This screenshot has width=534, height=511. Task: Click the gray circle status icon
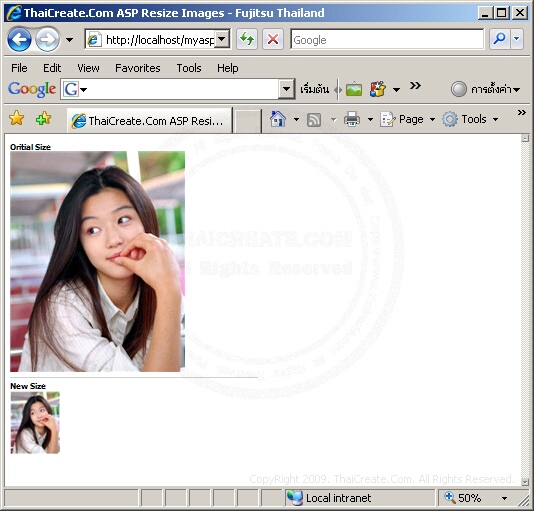458,89
